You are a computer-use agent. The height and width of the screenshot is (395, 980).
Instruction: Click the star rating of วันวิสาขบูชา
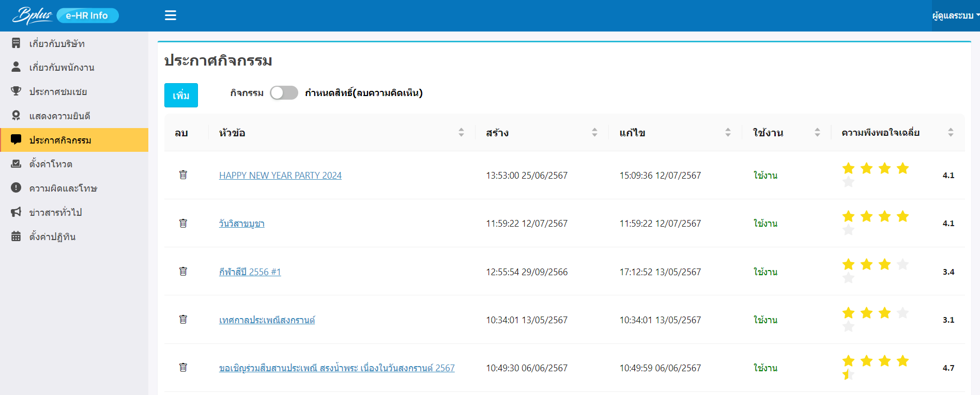[x=876, y=223]
